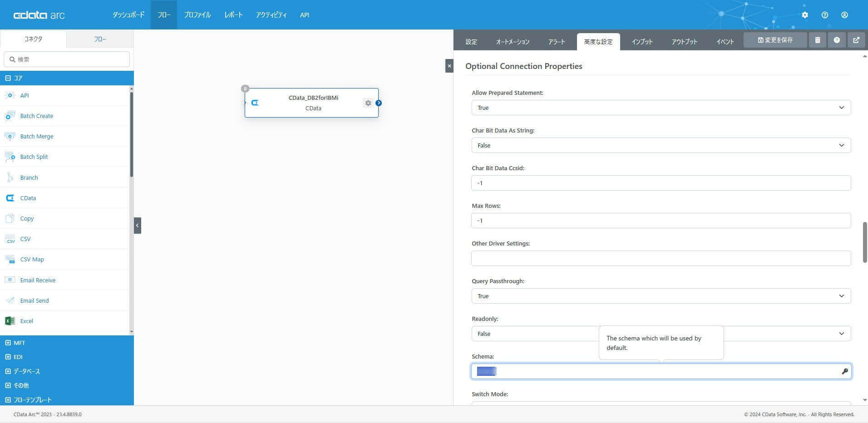868x423 pixels.
Task: Open アクティビティ in top navigation
Action: [x=271, y=15]
